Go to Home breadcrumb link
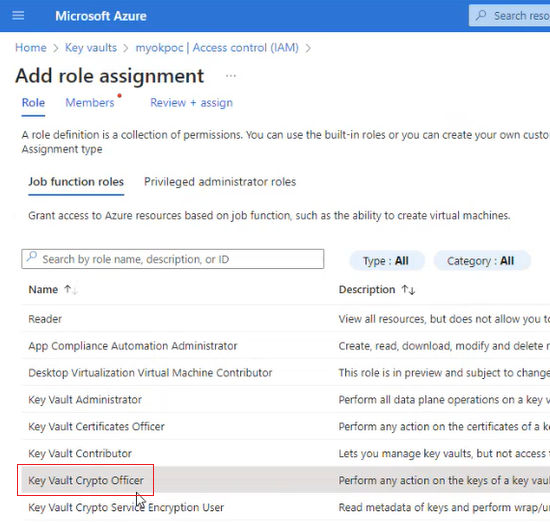The width and height of the screenshot is (550, 523). (31, 47)
